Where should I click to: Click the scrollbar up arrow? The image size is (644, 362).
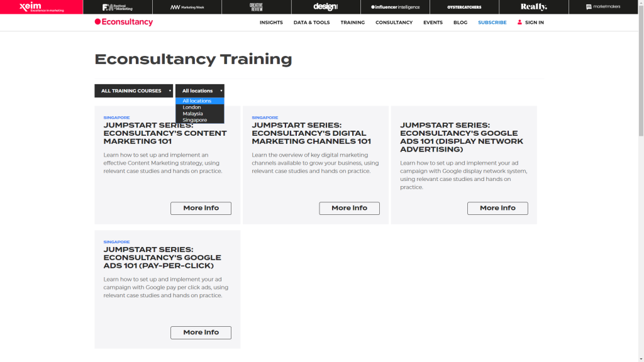coord(641,3)
